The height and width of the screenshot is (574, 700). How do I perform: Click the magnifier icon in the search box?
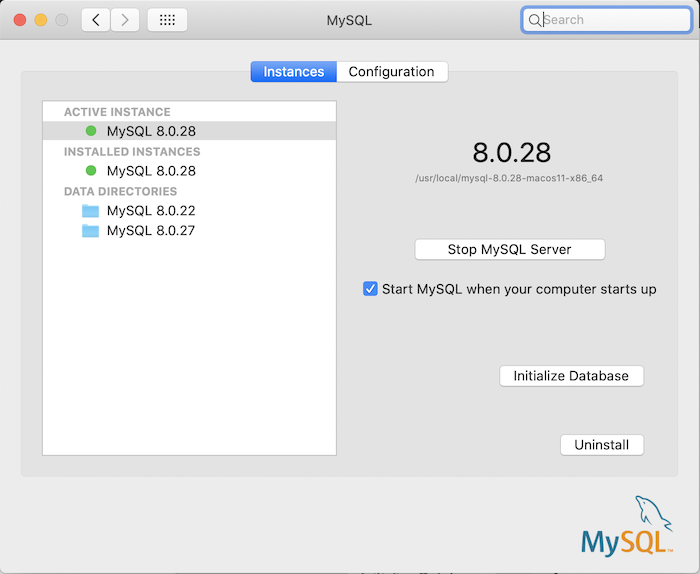[534, 20]
